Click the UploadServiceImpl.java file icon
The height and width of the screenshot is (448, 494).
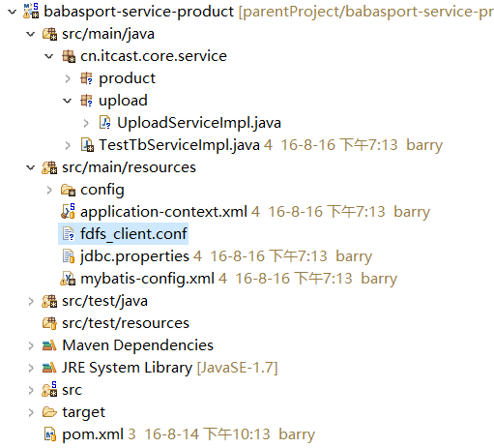(x=104, y=123)
